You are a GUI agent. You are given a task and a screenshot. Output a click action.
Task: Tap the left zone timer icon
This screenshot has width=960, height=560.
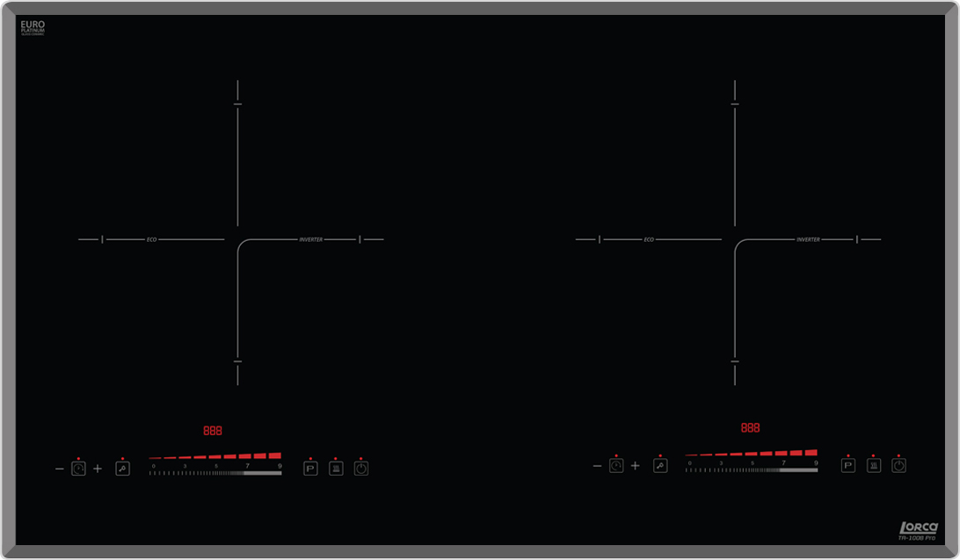pos(78,469)
